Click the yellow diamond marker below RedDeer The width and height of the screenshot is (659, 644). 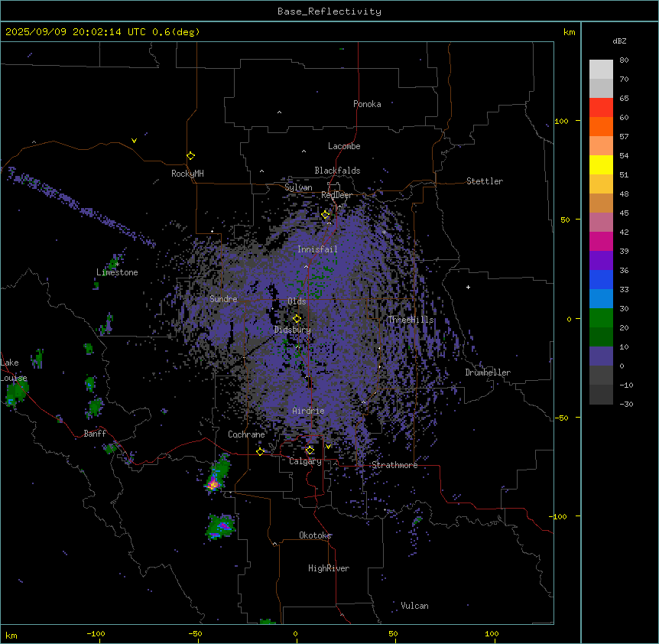pos(326,215)
